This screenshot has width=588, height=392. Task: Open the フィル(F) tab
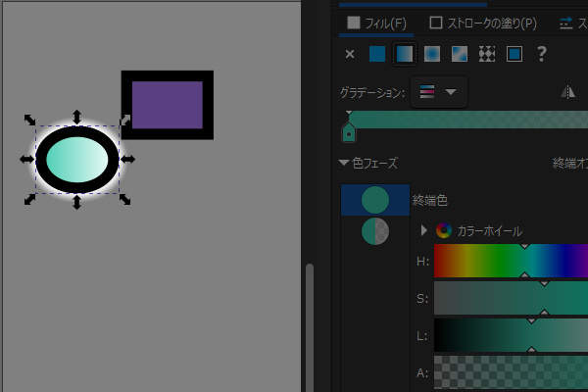(x=376, y=24)
